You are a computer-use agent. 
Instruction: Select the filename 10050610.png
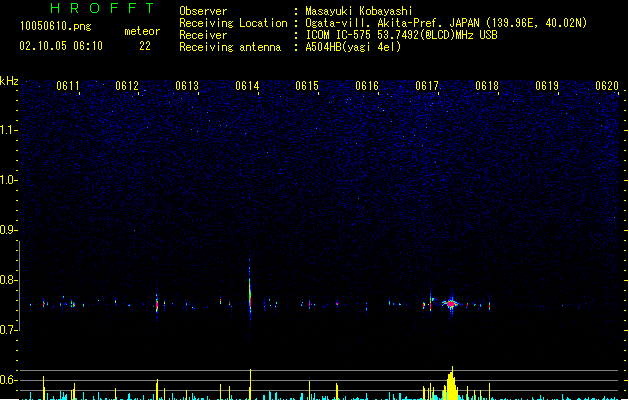tap(56, 26)
